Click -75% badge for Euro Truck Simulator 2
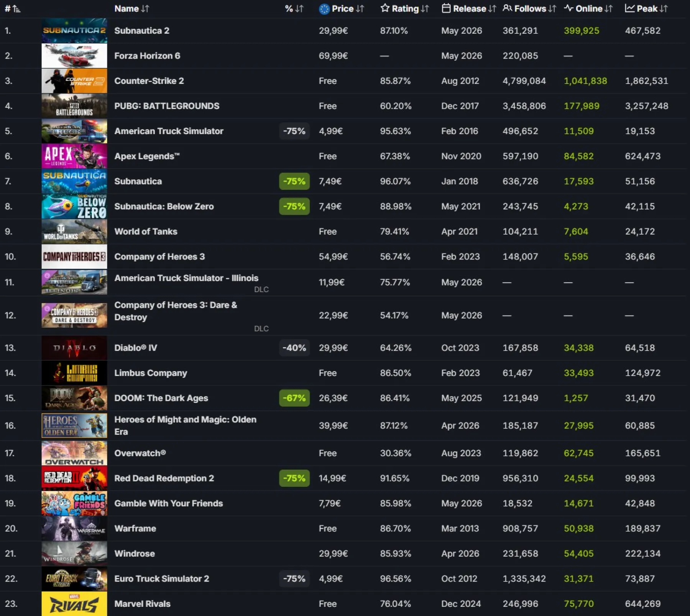The image size is (690, 616). coord(294,578)
